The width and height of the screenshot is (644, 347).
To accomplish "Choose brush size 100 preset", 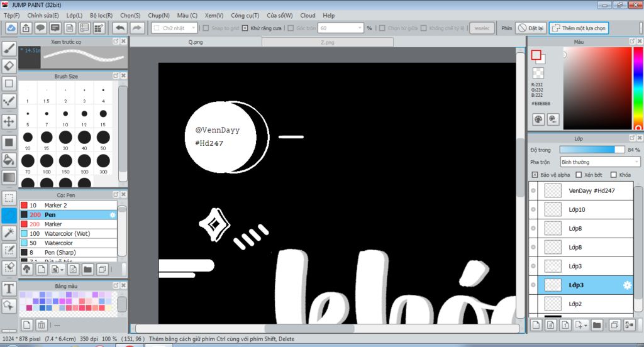I will tap(47, 163).
